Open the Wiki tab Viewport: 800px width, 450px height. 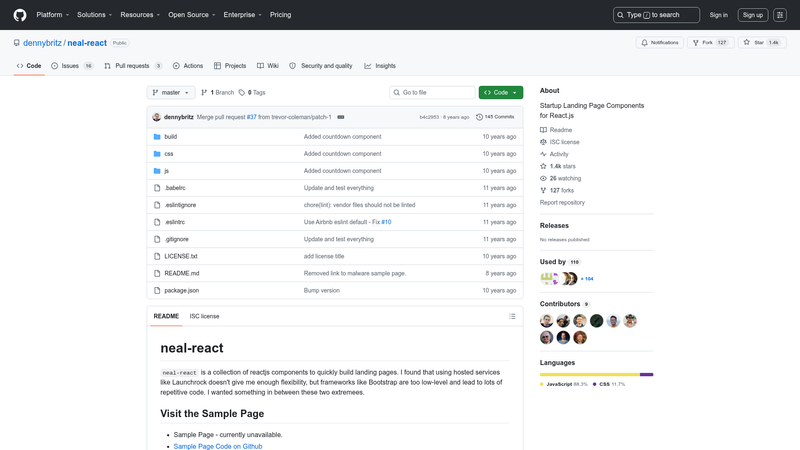coord(268,66)
